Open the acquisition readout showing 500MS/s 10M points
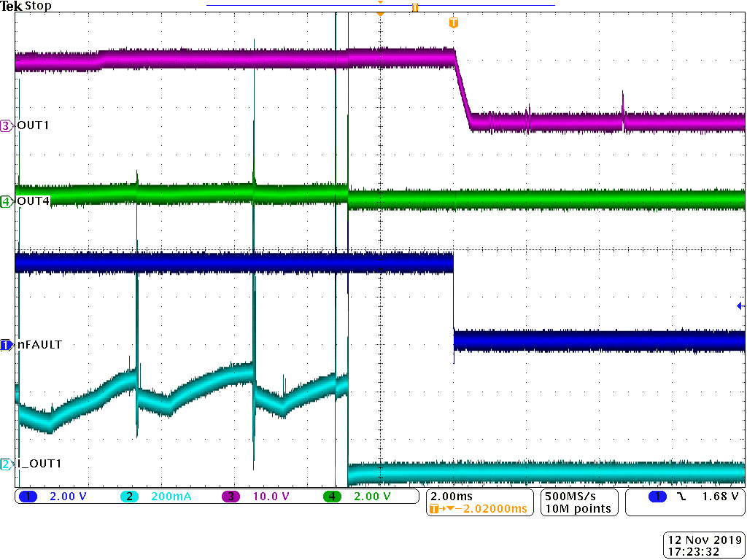This screenshot has height=560, width=747. coord(578,502)
